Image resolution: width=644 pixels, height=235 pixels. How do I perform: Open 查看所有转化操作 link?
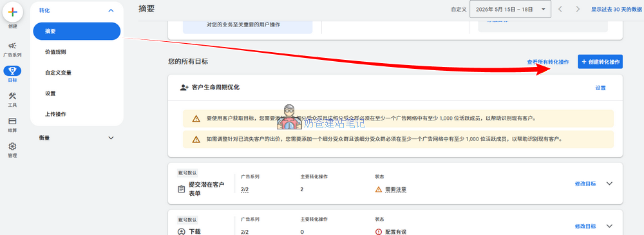(548, 62)
